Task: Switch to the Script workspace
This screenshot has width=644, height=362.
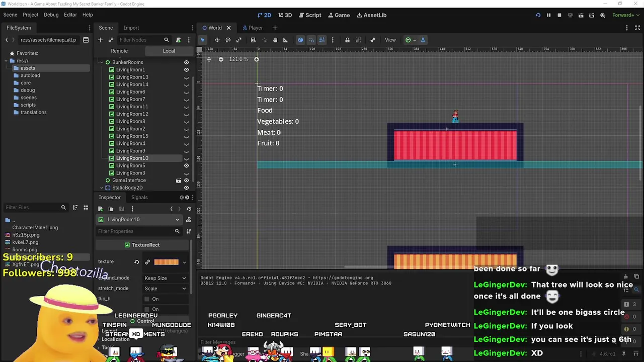Action: (x=309, y=15)
